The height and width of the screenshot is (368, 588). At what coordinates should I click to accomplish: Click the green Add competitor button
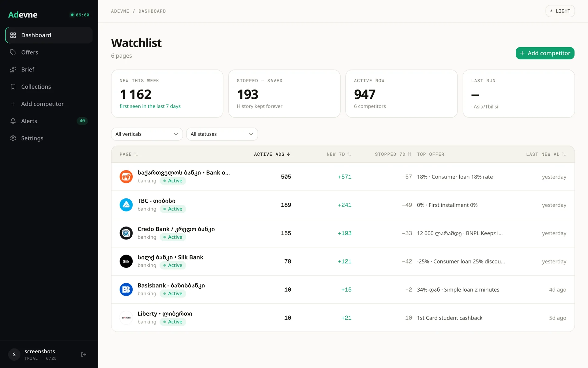click(545, 53)
